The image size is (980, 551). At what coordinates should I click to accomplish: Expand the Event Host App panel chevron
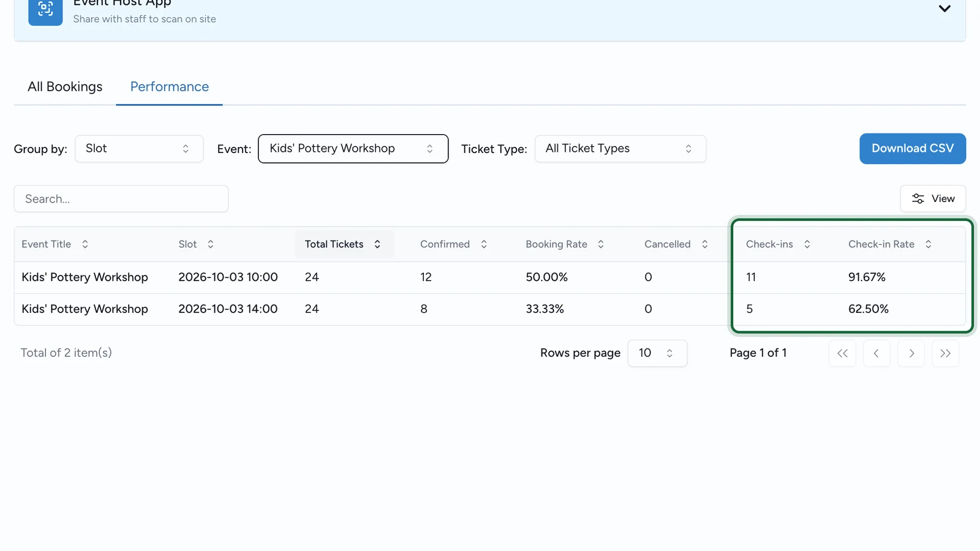(944, 9)
